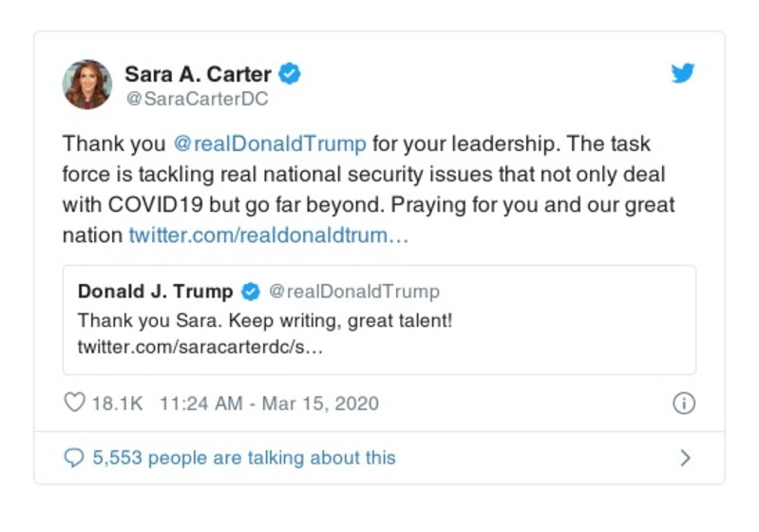Screen dimensions: 759x532
Task: Open the twitter.com/saracarterdc/s… link
Action: coord(201,348)
